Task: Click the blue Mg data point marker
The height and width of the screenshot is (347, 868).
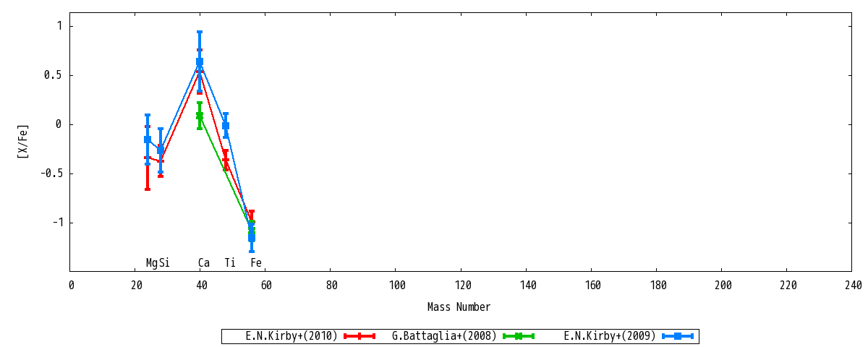Action: click(x=148, y=140)
